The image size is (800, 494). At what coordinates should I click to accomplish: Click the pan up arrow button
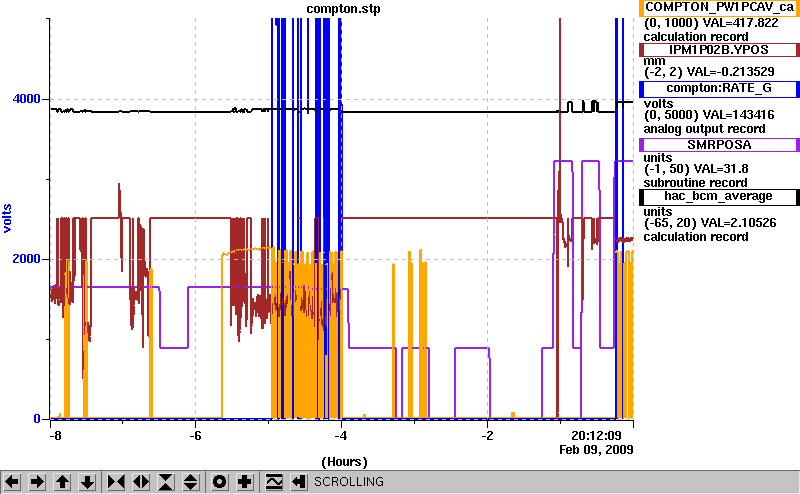[62, 482]
